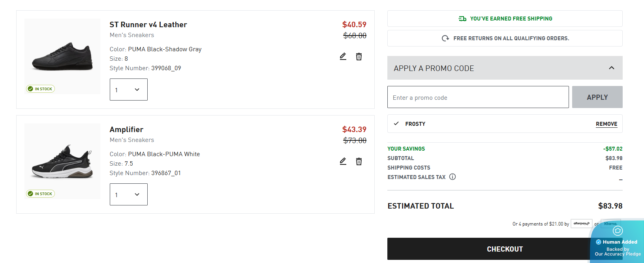Click the Apply promo code button
The width and height of the screenshot is (644, 263).
click(x=597, y=97)
